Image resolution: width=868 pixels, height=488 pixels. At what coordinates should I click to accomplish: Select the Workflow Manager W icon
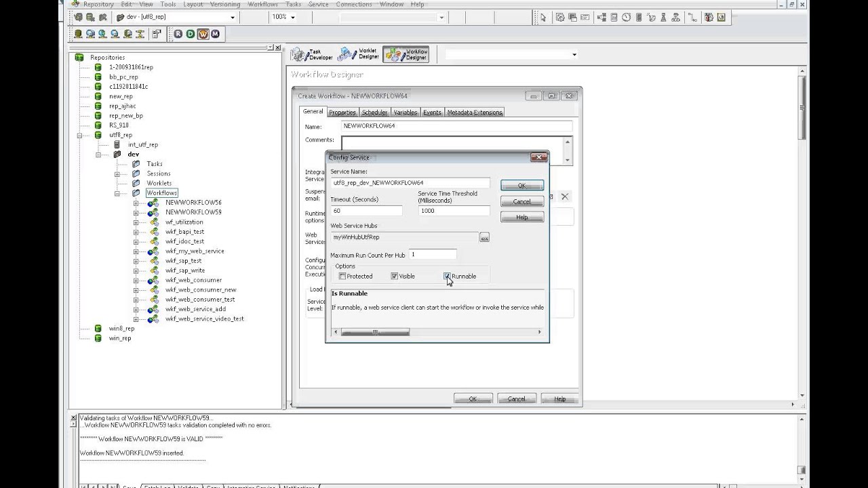203,34
